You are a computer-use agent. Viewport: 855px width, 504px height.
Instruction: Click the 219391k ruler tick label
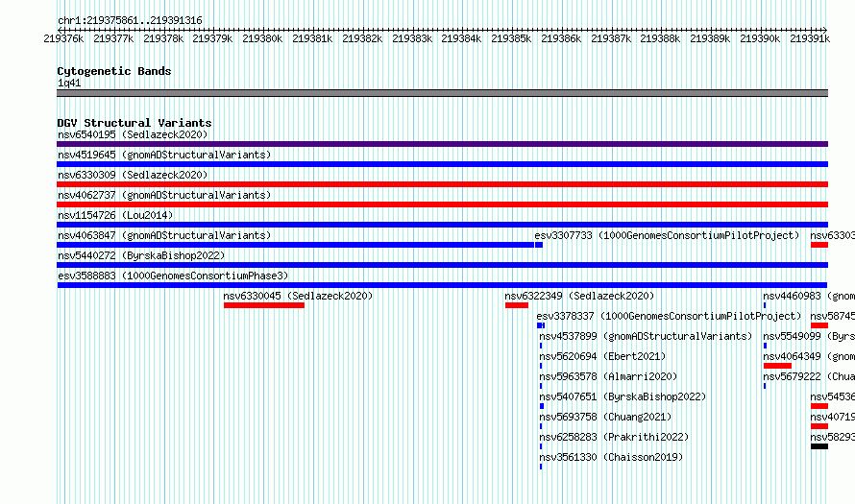[x=810, y=38]
